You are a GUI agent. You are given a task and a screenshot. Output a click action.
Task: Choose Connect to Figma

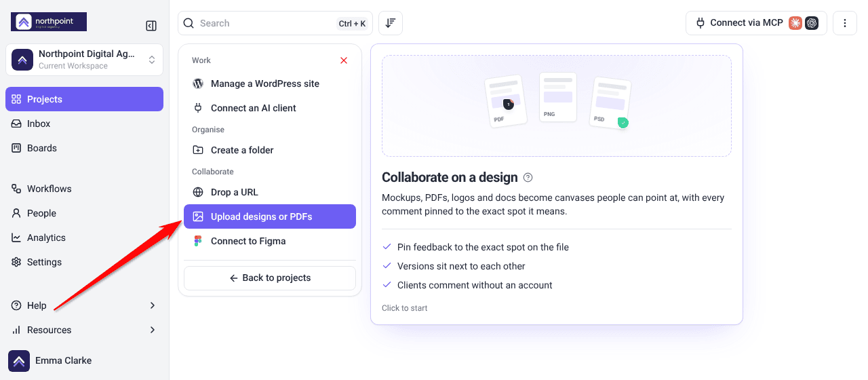tap(270, 241)
